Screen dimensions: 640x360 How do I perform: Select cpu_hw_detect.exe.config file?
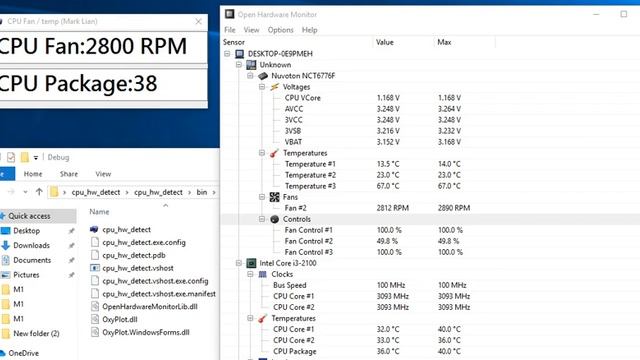(x=144, y=242)
